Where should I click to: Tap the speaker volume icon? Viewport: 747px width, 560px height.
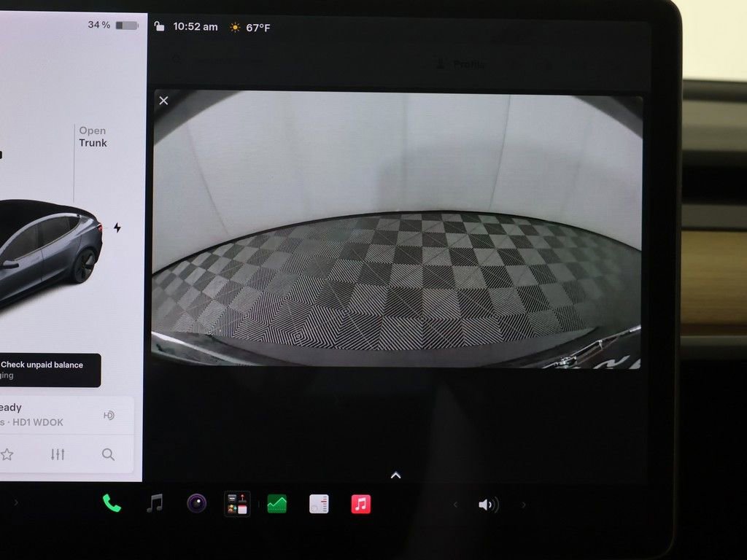[x=488, y=505]
